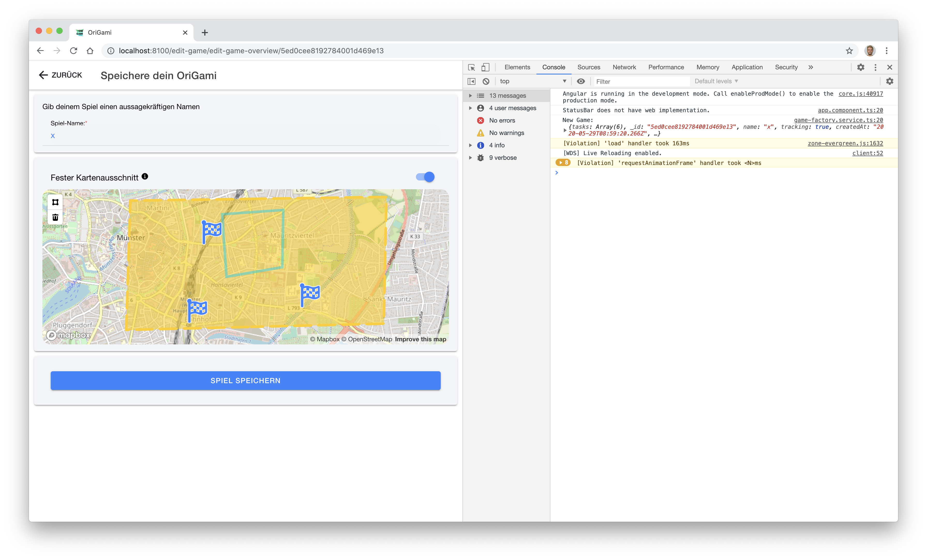Click the SPIEL SPEICHERN button
The width and height of the screenshot is (927, 560).
[x=245, y=380]
